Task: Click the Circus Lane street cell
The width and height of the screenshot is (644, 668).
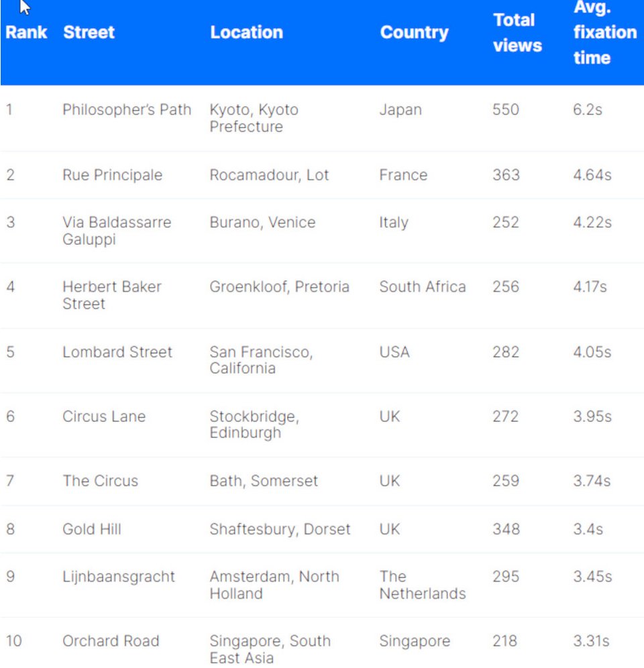Action: (x=104, y=416)
